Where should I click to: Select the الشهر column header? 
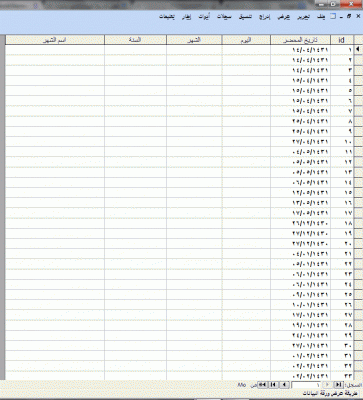pyautogui.click(x=194, y=40)
